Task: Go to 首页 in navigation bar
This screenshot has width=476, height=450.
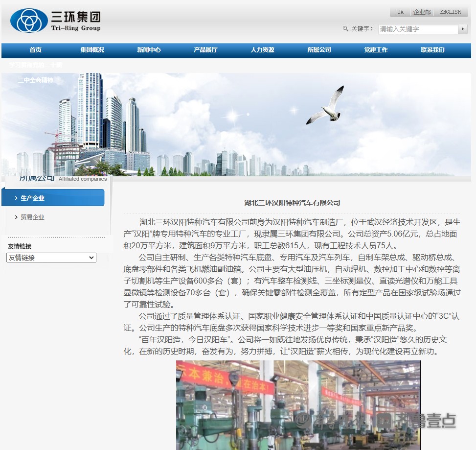Action: click(x=36, y=50)
